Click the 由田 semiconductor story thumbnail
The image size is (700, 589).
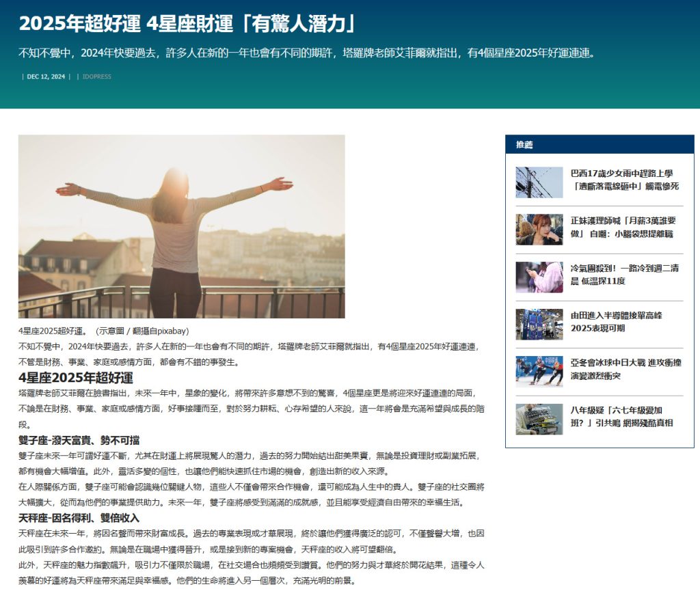pyautogui.click(x=539, y=325)
